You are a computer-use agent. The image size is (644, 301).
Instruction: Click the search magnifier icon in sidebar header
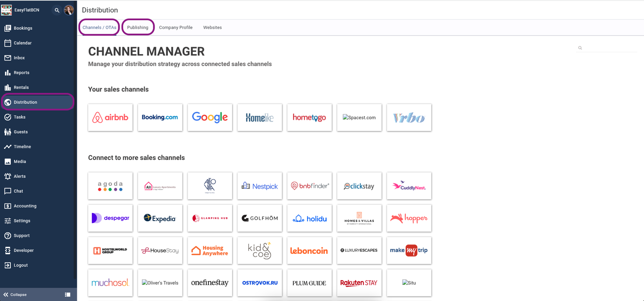[57, 10]
